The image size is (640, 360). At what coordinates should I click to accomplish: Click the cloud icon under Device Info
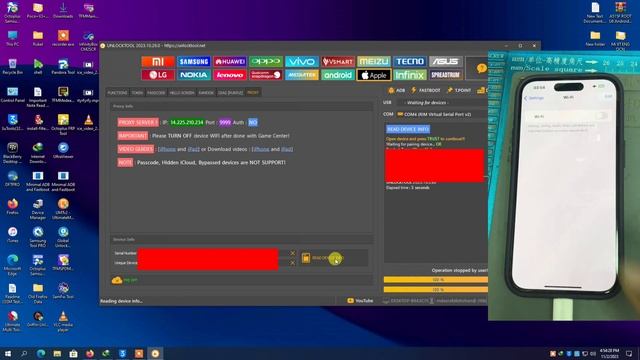117,280
